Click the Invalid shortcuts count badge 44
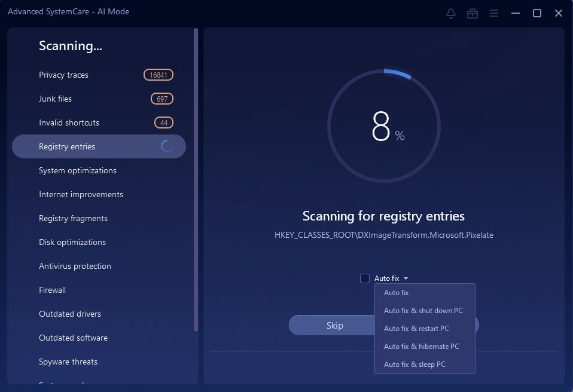 (x=164, y=122)
